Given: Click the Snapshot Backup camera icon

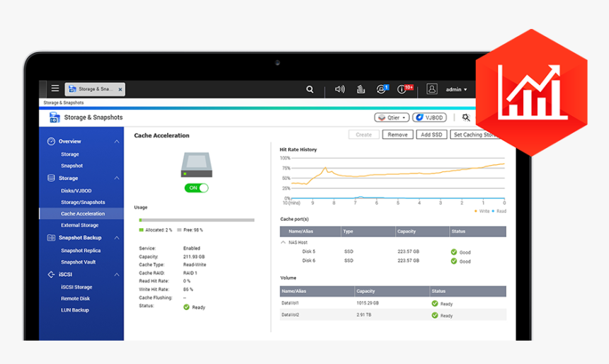Looking at the screenshot, I should 51,237.
